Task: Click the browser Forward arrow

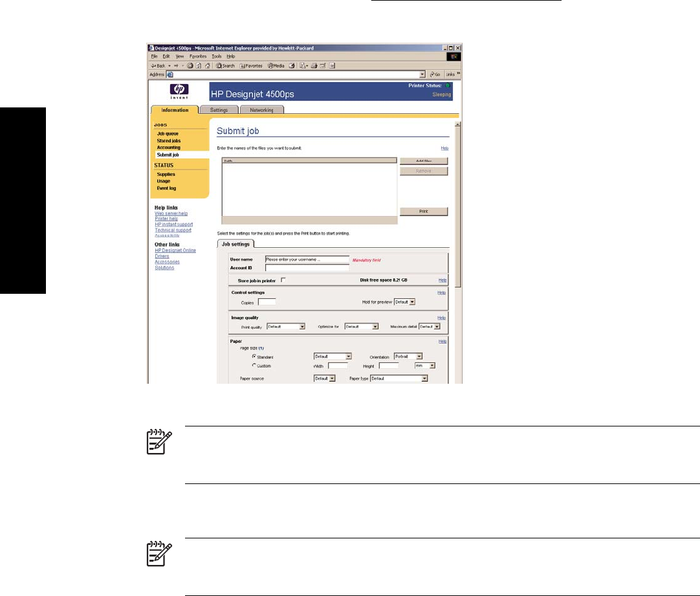Action: pyautogui.click(x=177, y=65)
